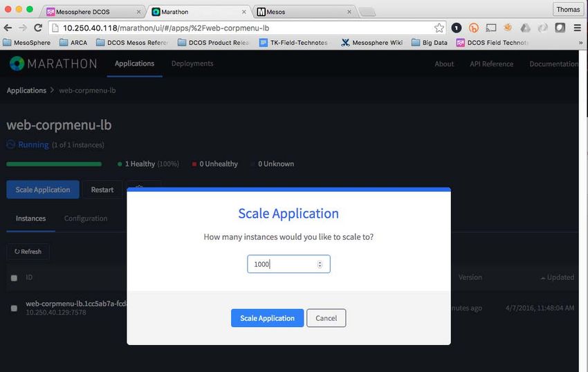
Task: Toggle the select-all checkbox in the ID header
Action: point(14,278)
